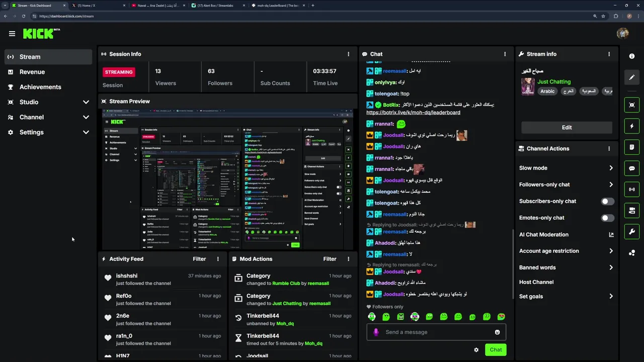Click the Arabic tag in Stream info
Viewport: 644px width, 362px height.
pos(547,92)
